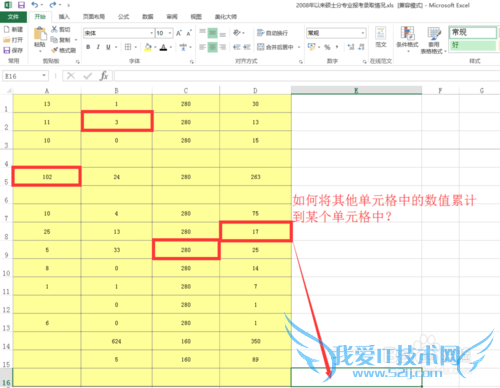This screenshot has height=388, width=500.
Task: Toggle top vertical alignment
Action: (x=202, y=33)
